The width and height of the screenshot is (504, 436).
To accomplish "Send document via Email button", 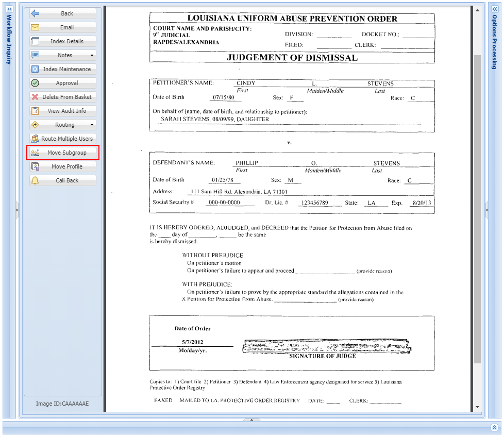I will (63, 27).
